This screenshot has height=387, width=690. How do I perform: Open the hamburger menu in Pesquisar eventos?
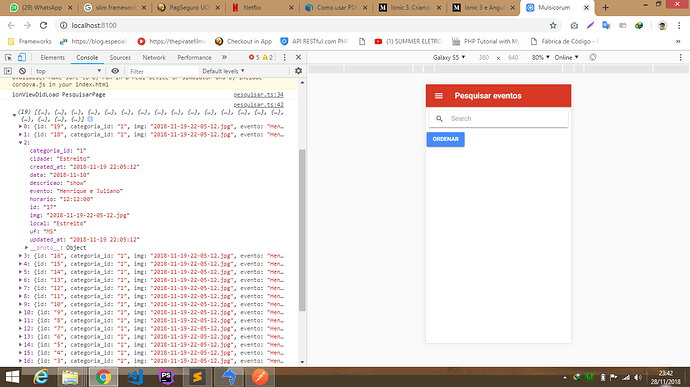point(439,96)
